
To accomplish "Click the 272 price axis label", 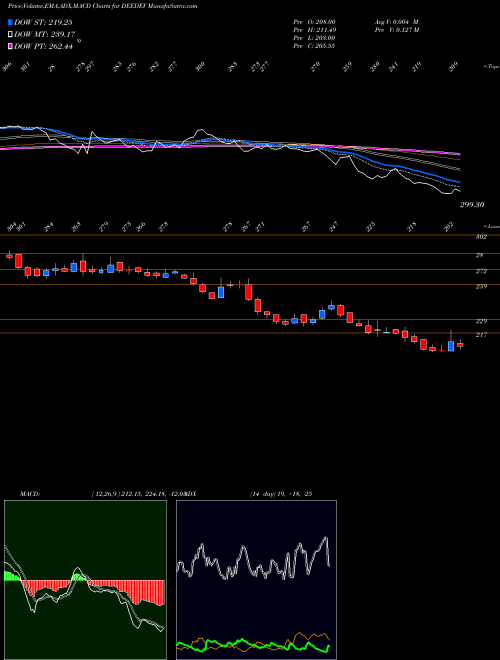I will pyautogui.click(x=482, y=271).
